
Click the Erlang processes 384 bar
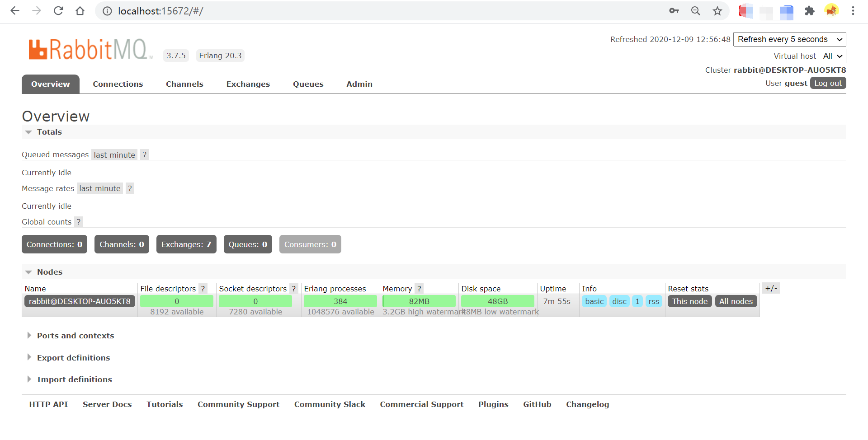340,301
